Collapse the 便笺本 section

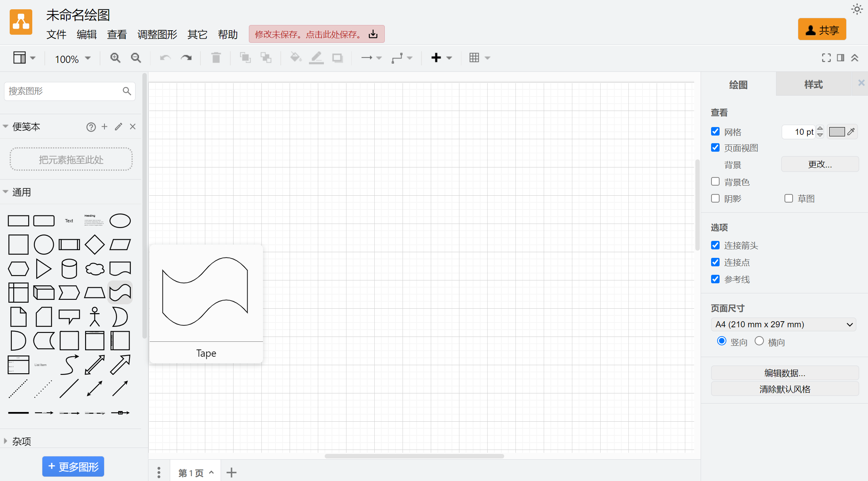click(6, 127)
